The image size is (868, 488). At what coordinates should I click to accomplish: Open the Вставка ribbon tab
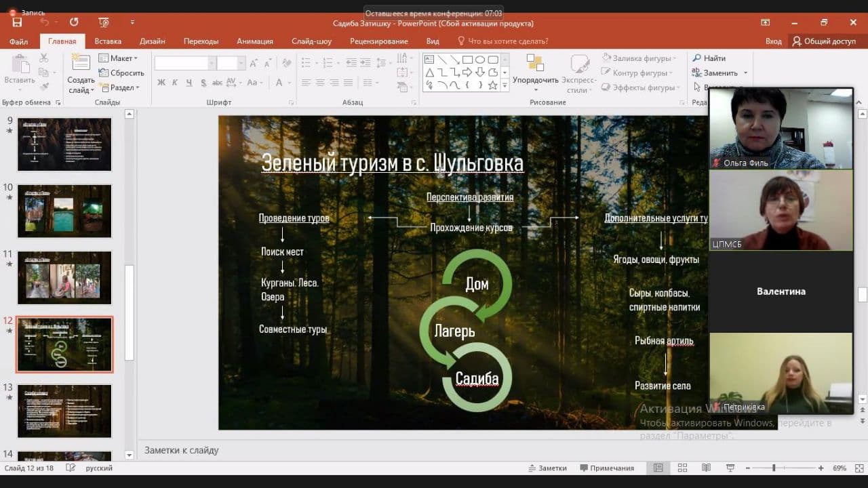pyautogui.click(x=108, y=41)
